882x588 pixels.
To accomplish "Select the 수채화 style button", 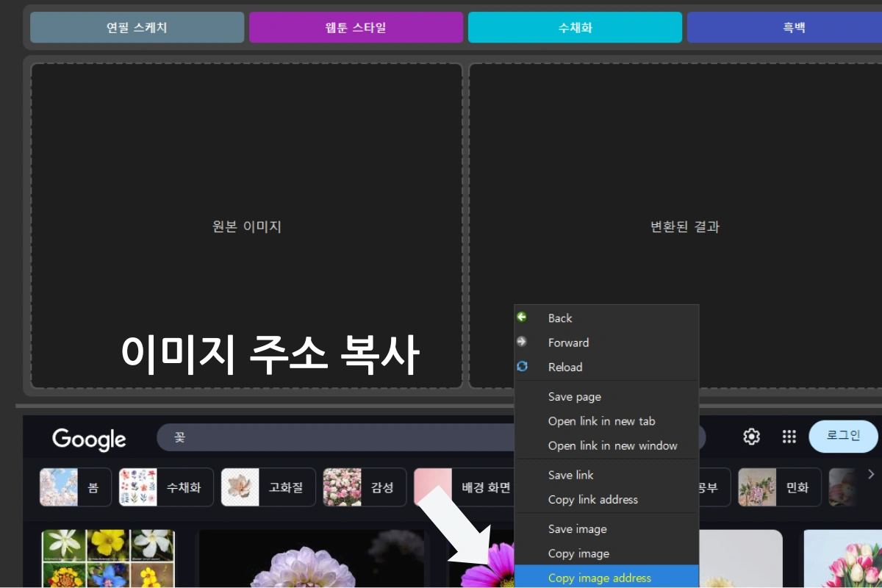I will (576, 26).
